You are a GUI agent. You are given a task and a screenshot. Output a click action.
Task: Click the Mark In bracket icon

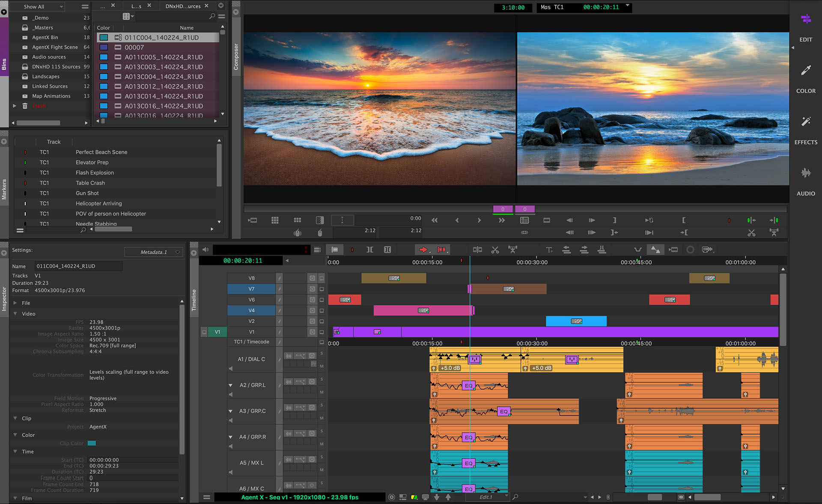click(x=684, y=220)
